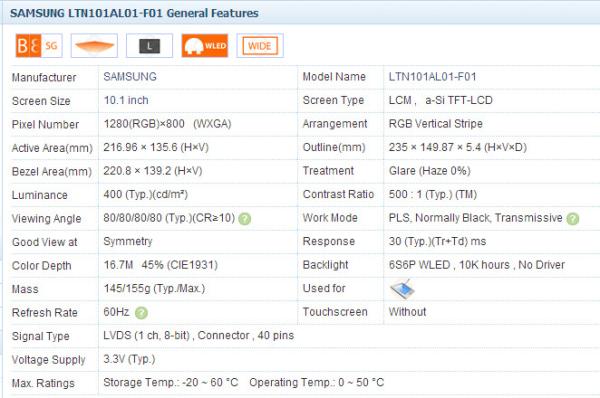Click the 'Work Mode' row label

[330, 218]
